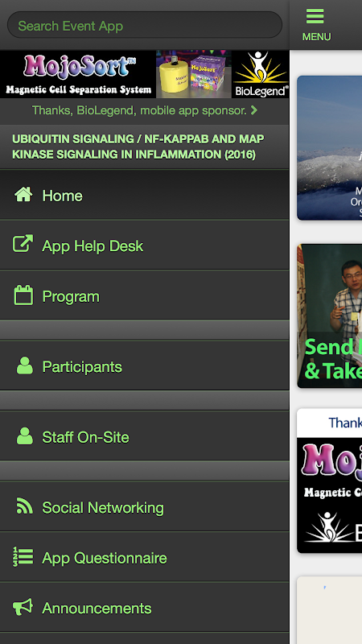Open the Social Networking menu entry

pyautogui.click(x=145, y=506)
